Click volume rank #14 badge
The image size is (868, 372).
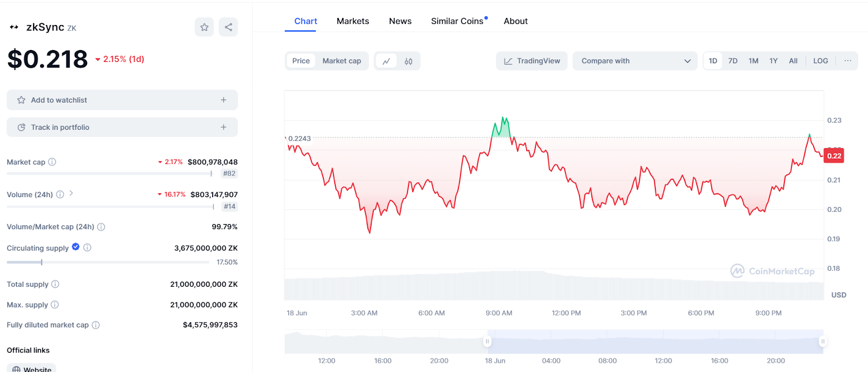(x=229, y=206)
